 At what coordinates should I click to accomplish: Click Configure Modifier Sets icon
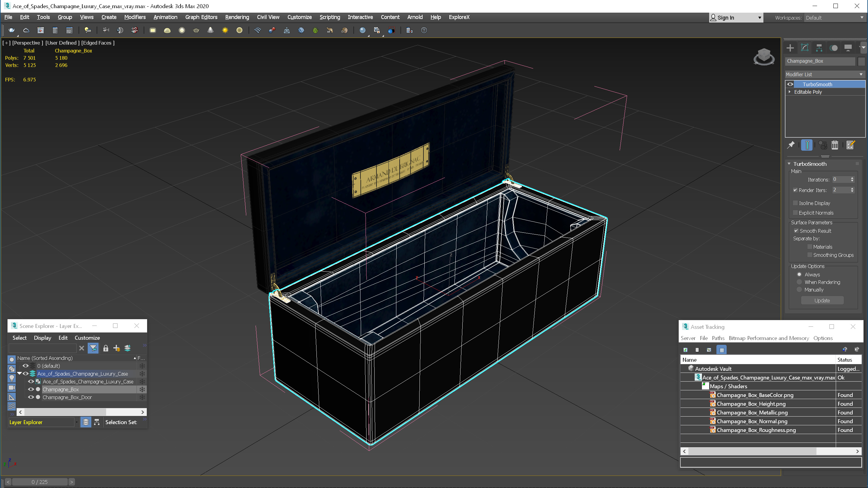851,145
